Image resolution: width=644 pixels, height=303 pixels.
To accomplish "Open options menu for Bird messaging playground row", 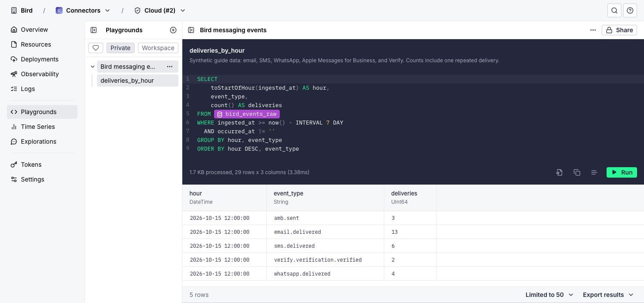I will click(x=170, y=67).
